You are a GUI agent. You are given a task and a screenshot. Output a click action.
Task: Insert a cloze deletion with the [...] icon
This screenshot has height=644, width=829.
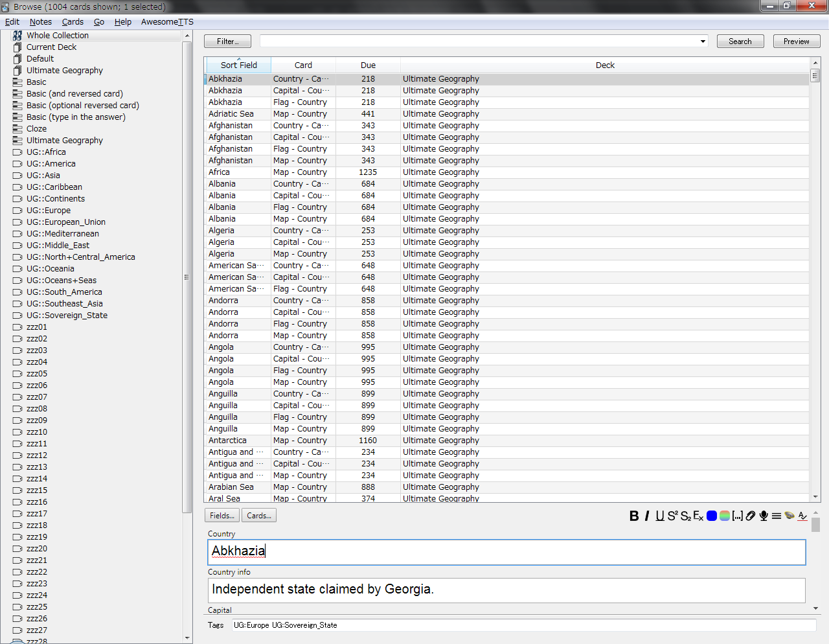click(x=737, y=516)
